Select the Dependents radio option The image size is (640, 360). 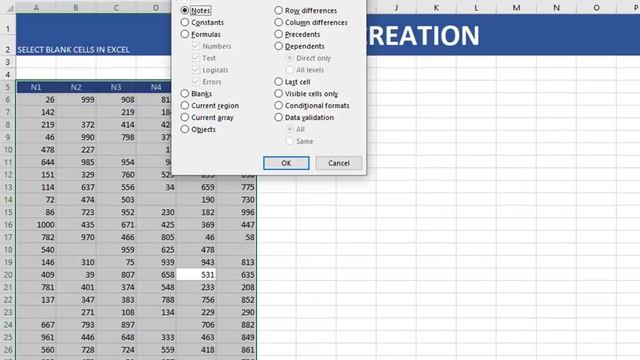pyautogui.click(x=300, y=46)
